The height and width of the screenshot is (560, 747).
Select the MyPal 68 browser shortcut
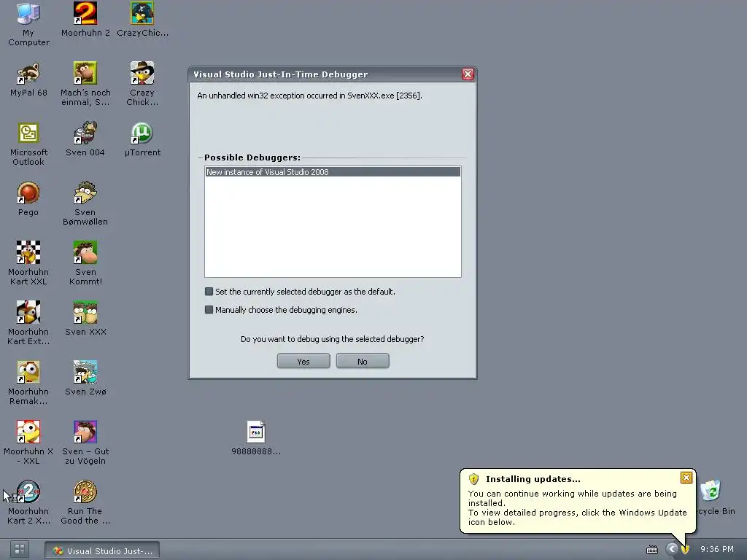coord(28,79)
